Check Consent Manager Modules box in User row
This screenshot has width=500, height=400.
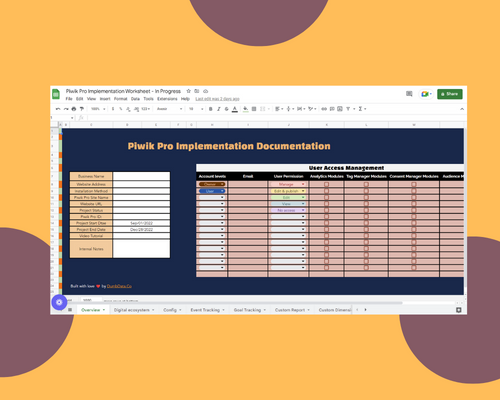pos(414,191)
